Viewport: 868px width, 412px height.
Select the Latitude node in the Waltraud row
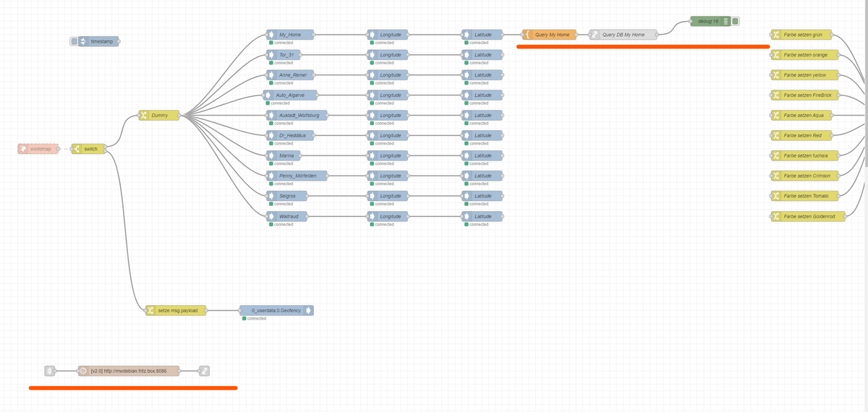coord(482,217)
